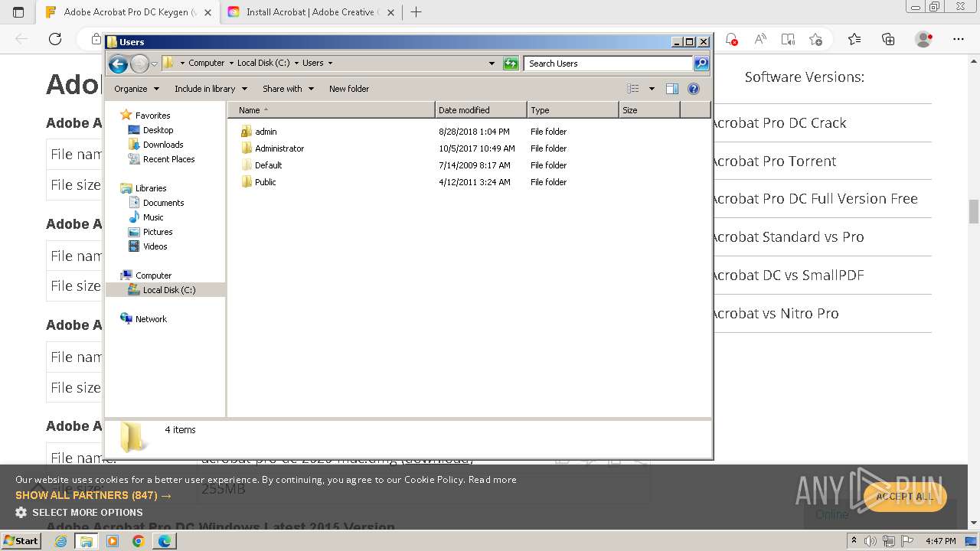Open Videos library in navigation pane
Viewport: 980px width, 551px height.
[x=155, y=246]
